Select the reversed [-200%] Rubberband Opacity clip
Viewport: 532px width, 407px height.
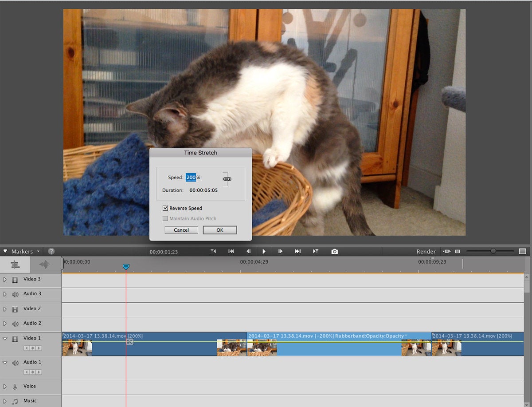click(x=339, y=344)
